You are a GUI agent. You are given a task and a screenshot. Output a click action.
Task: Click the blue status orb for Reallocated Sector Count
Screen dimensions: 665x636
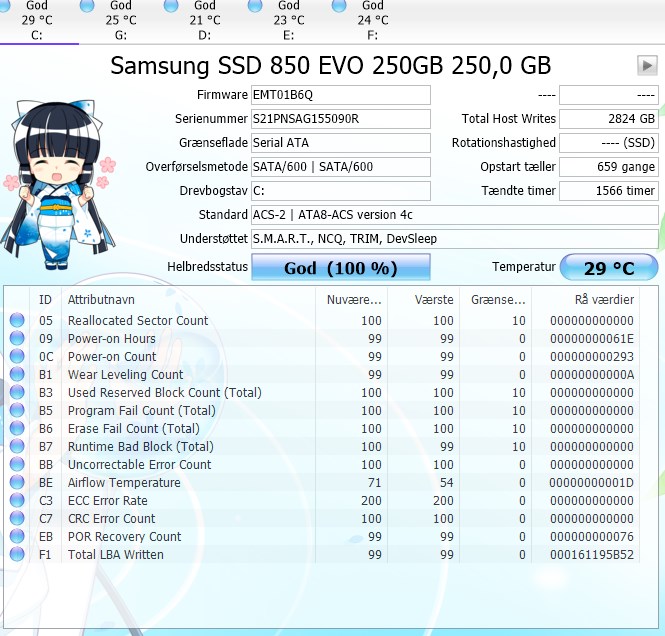tap(17, 320)
